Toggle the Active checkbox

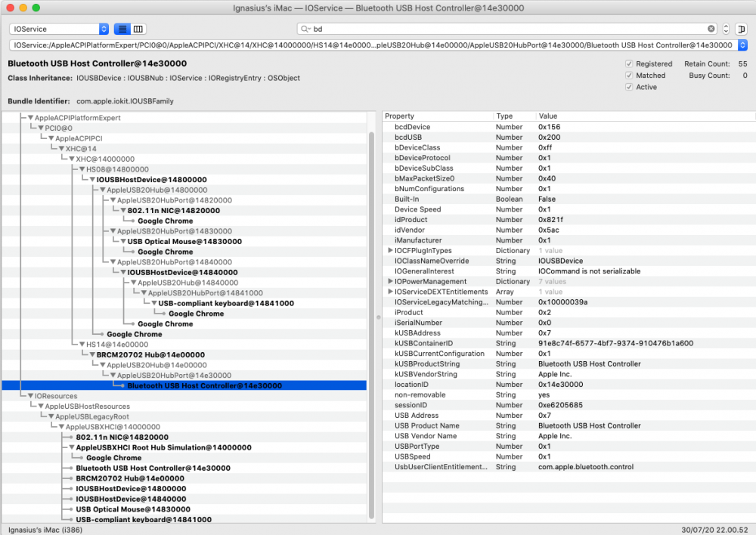click(x=629, y=87)
